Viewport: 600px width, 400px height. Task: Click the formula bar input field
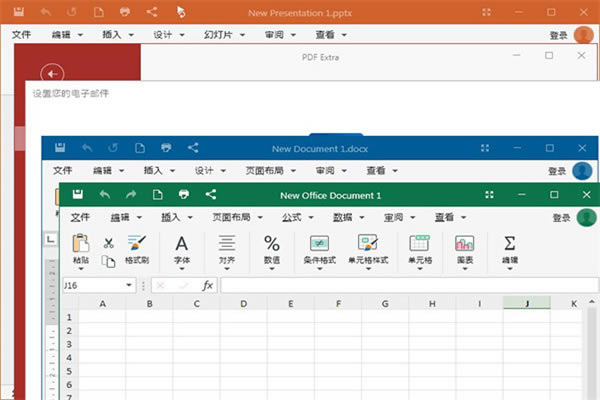point(400,285)
